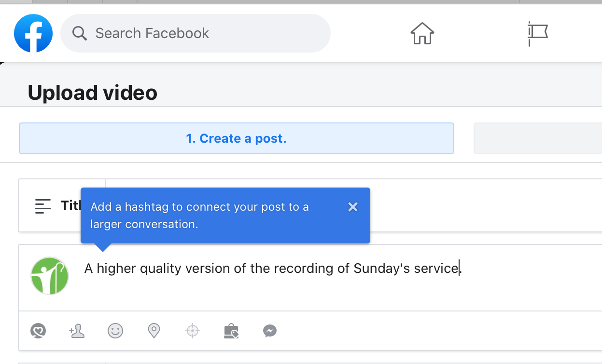Click the Messenger icon in post toolbar
The width and height of the screenshot is (602, 364).
pos(270,331)
